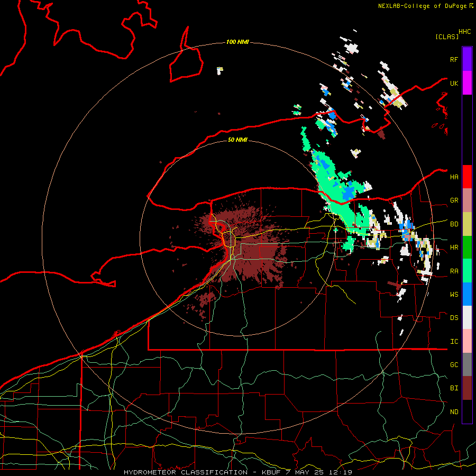Image resolution: width=476 pixels, height=476 pixels.
Task: Click the DS legend label
Action: point(454,318)
